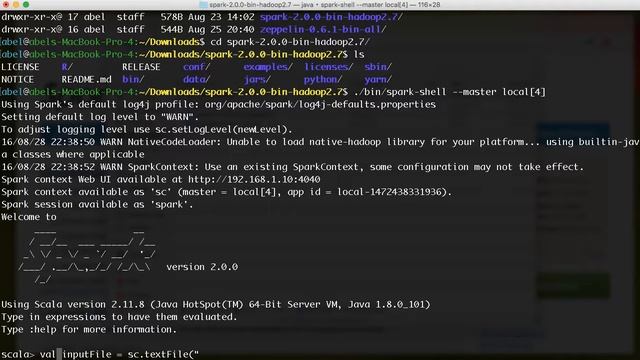640x360 pixels.
Task: Click the 'Type :help for more information' line
Action: click(x=89, y=329)
